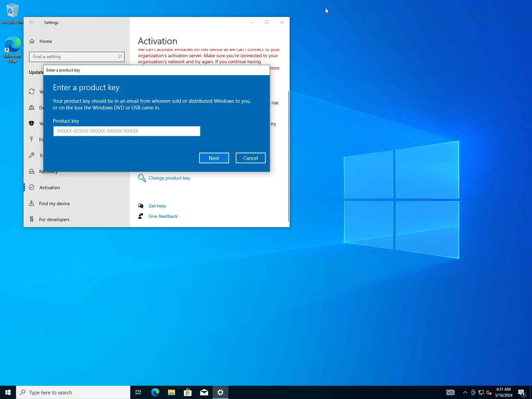
Task: Click the Get help chat bubble icon
Action: 141,206
